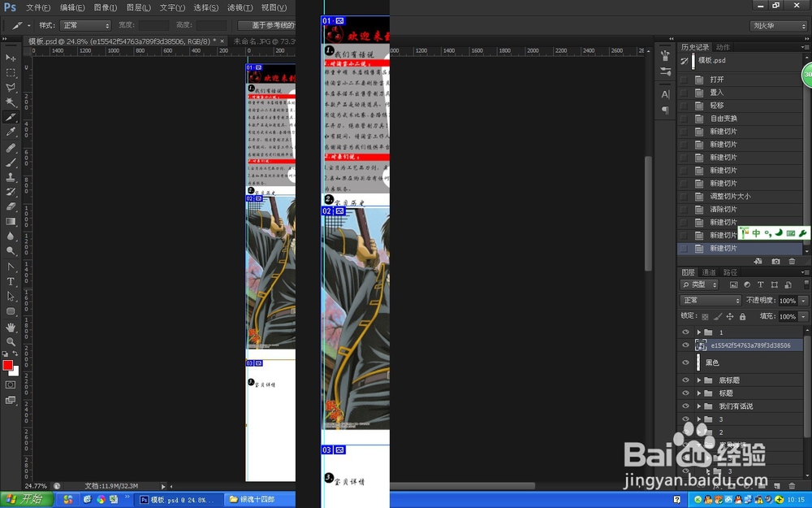Select the 清除切片 history state
The width and height of the screenshot is (812, 508).
pos(740,210)
